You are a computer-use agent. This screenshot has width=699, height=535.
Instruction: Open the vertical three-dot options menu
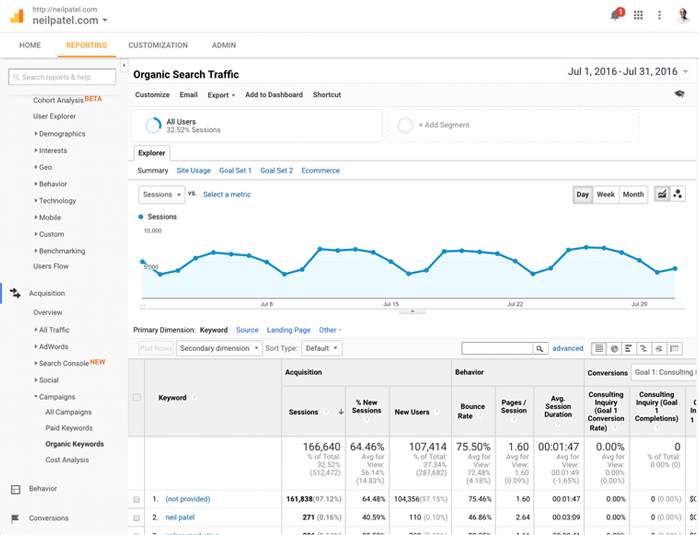click(x=659, y=15)
